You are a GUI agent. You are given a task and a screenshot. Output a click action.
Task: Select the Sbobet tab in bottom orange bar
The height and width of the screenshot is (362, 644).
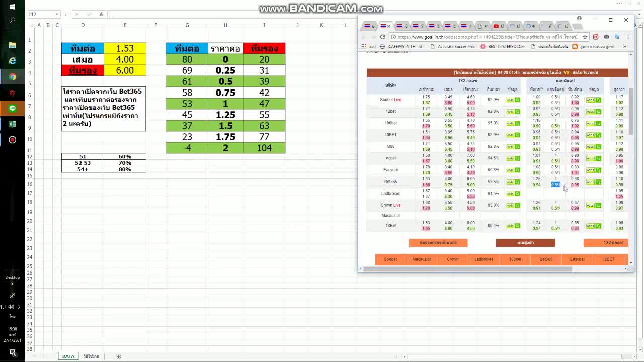390,259
